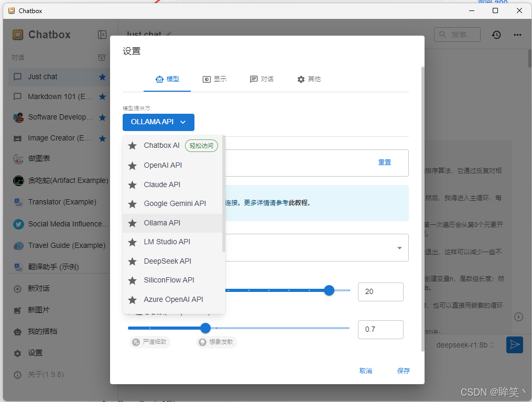The width and height of the screenshot is (532, 402).
Task: Click the star icon beside SiliconFlow API
Action: (132, 280)
